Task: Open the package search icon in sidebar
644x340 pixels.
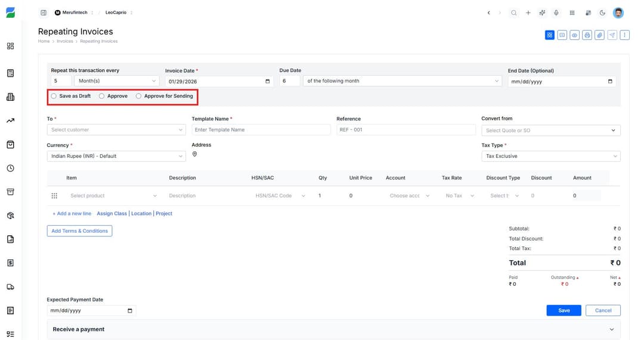Action: coord(11,216)
